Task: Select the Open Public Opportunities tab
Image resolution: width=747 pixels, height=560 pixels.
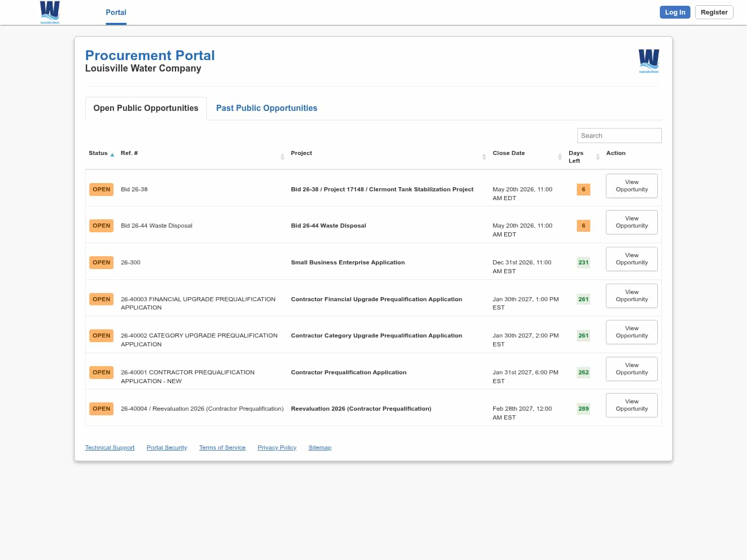Action: point(146,108)
